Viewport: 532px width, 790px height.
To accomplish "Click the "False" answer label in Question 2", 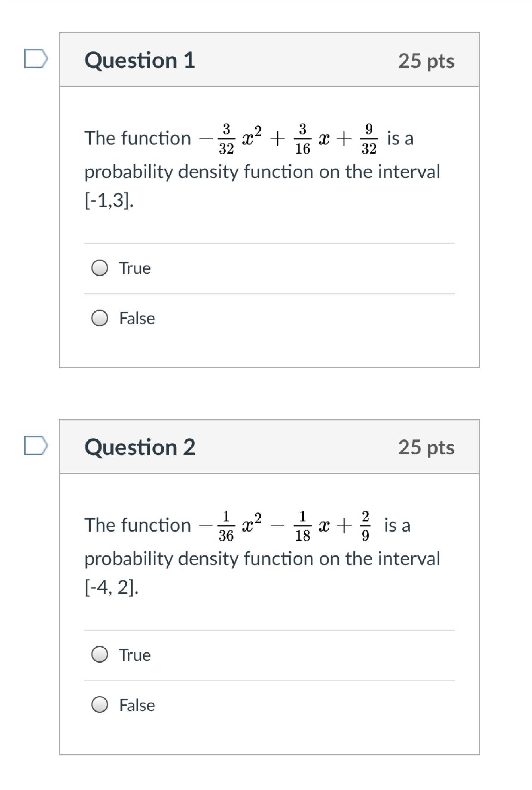I will [x=137, y=705].
